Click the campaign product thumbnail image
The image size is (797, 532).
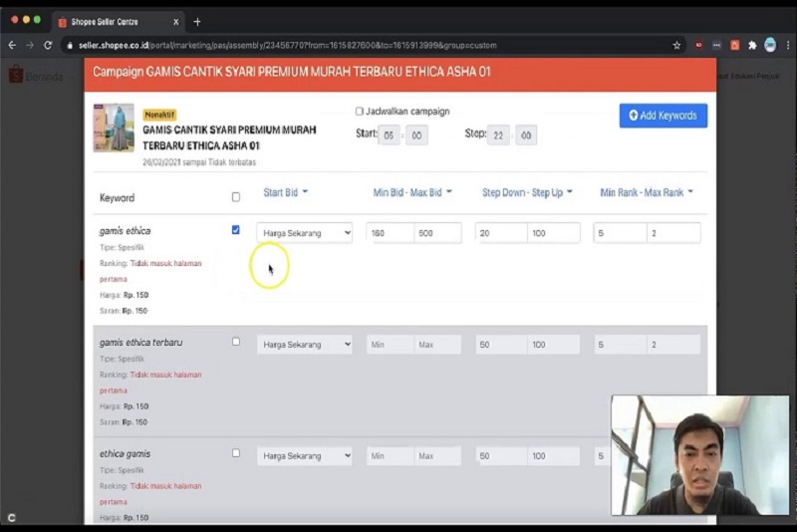[114, 128]
